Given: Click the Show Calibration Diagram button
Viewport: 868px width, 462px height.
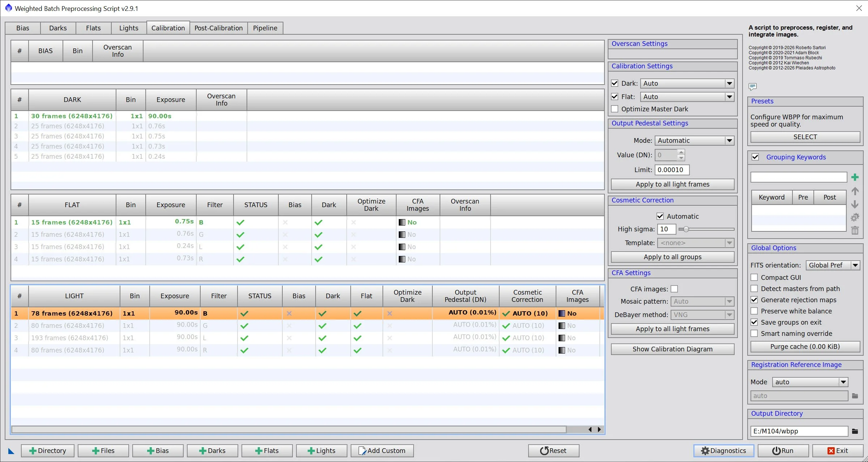Looking at the screenshot, I should click(672, 349).
